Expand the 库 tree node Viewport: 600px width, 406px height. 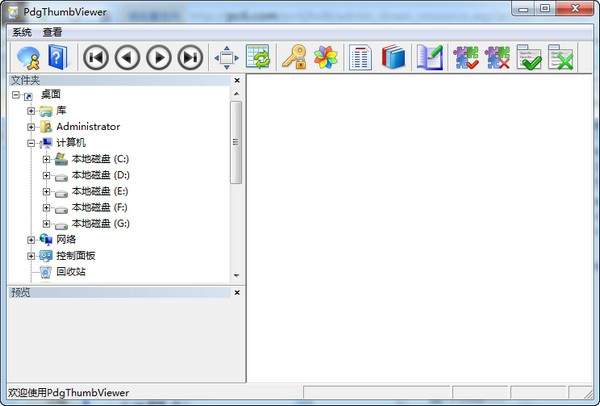31,111
